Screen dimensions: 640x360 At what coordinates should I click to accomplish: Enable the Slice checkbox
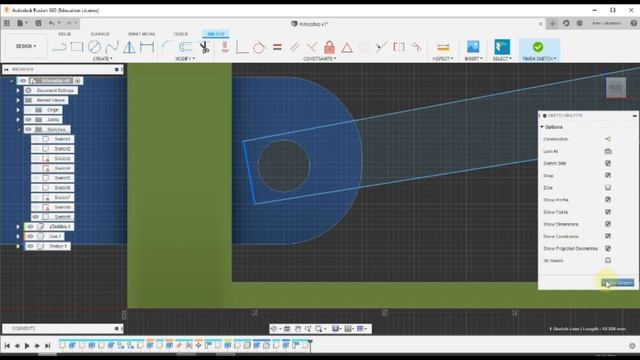[x=608, y=188]
